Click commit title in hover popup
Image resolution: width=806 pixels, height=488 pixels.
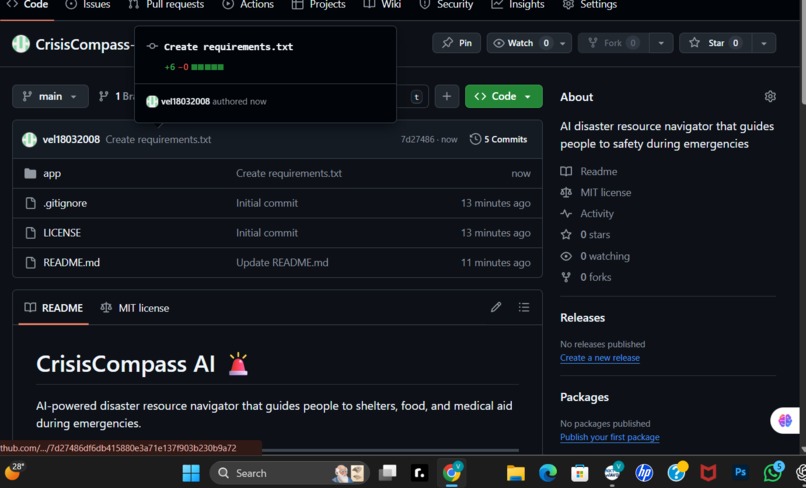tap(228, 47)
